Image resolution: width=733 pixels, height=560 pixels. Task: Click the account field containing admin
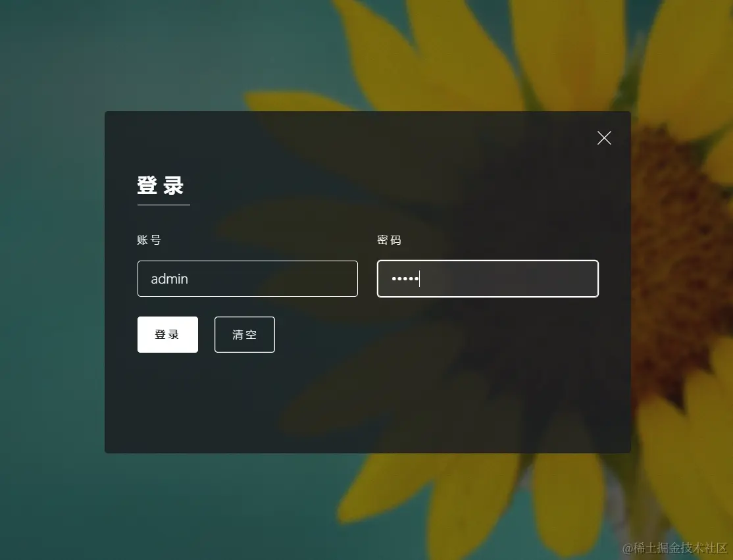pos(247,278)
